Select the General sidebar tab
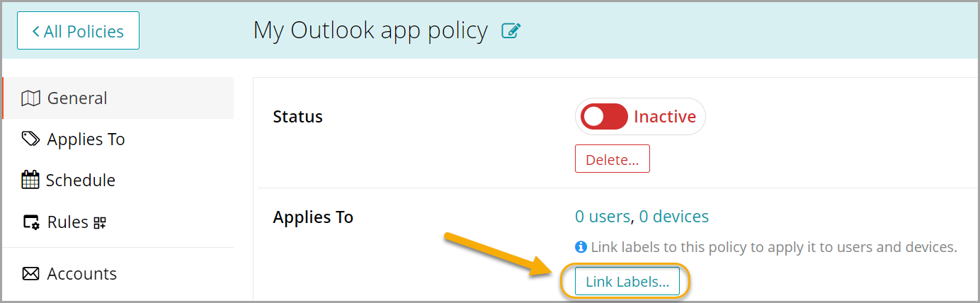Image resolution: width=980 pixels, height=303 pixels. pyautogui.click(x=77, y=98)
